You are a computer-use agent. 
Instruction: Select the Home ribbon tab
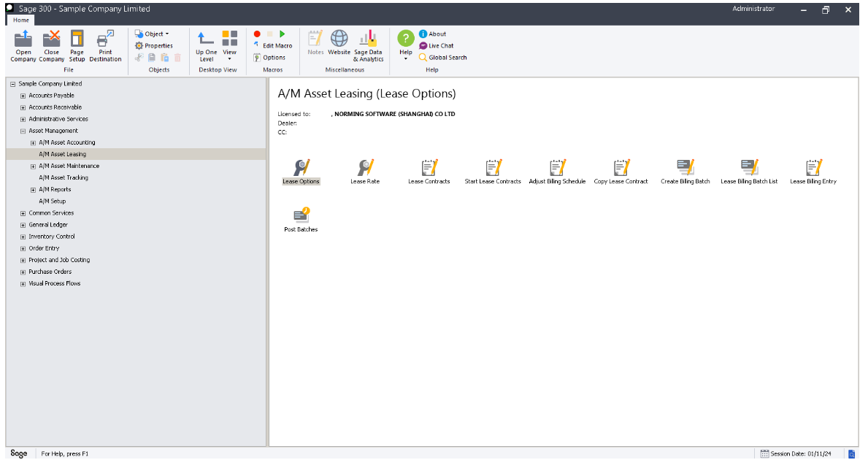pyautogui.click(x=21, y=20)
